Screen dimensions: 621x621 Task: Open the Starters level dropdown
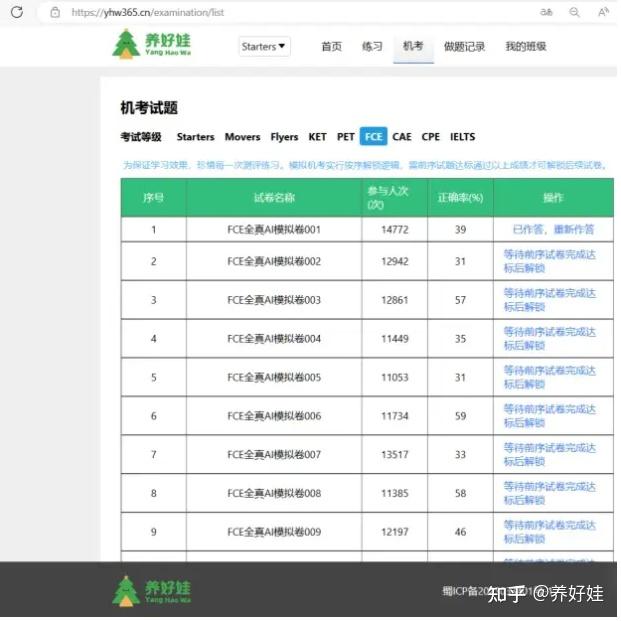[264, 46]
